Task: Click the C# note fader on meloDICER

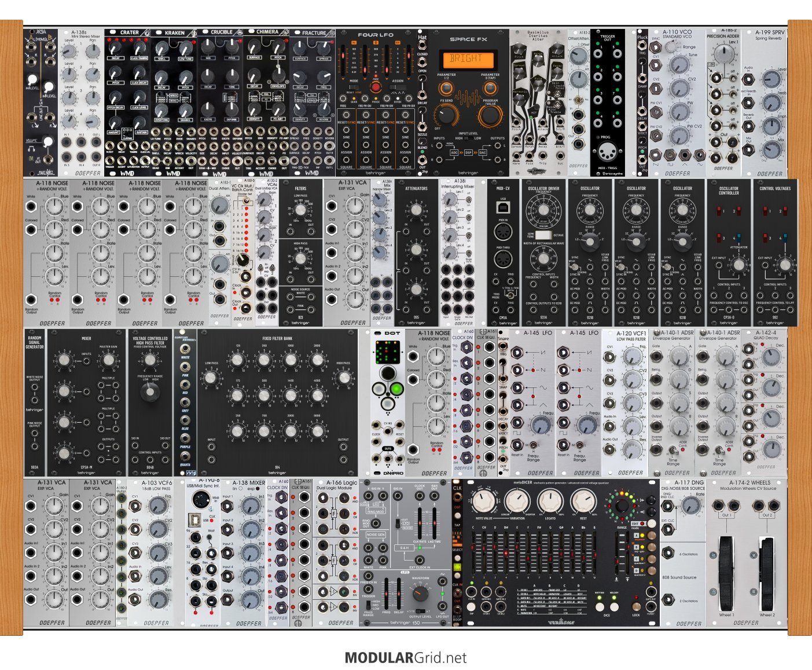Action: [484, 553]
